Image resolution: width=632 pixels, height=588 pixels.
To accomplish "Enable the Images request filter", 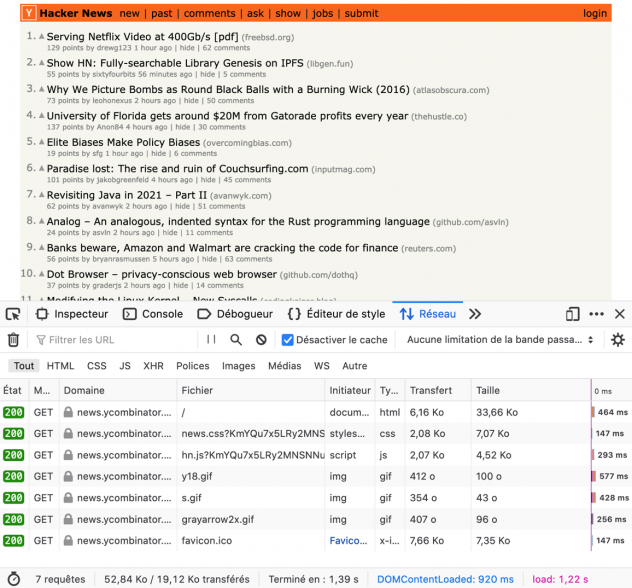I will point(238,366).
